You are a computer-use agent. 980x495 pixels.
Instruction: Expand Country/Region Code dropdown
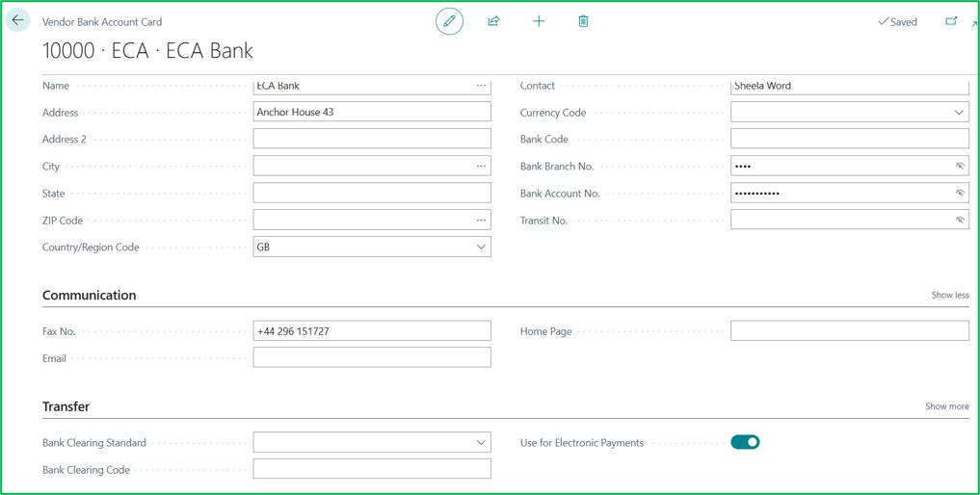pyautogui.click(x=481, y=247)
